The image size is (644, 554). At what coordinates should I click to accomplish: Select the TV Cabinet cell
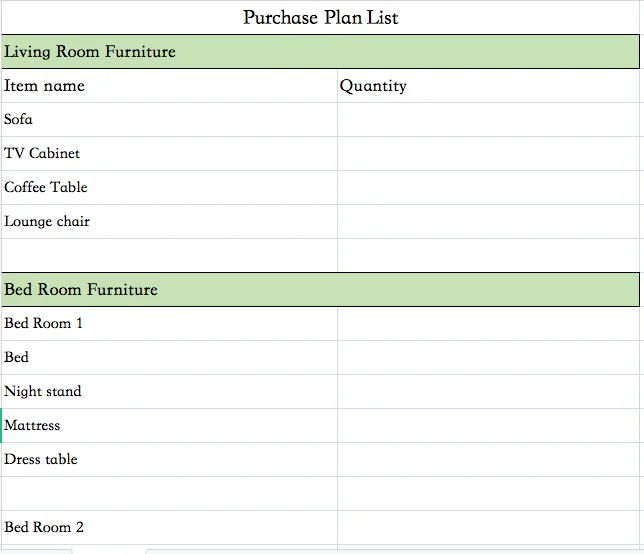(x=168, y=154)
